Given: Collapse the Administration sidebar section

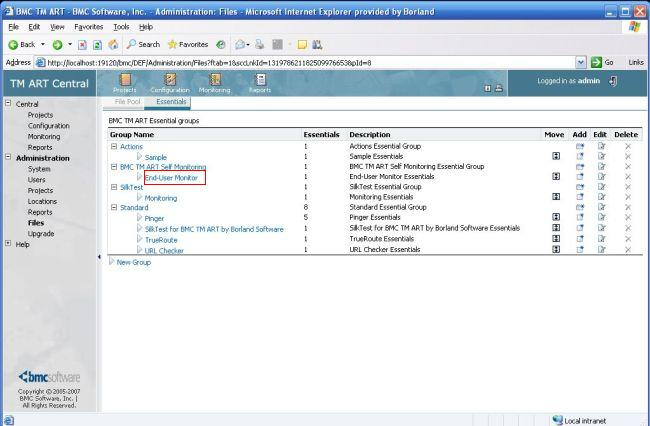Looking at the screenshot, I should click(8, 157).
